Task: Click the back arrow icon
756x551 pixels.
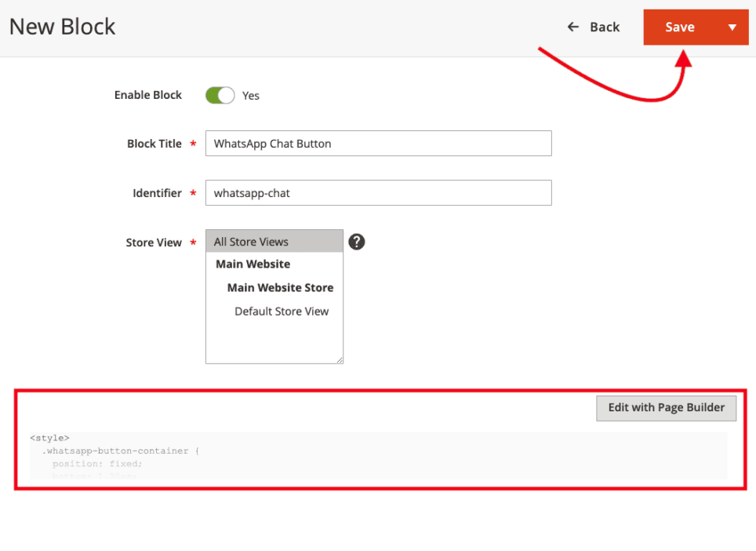Action: 572,27
